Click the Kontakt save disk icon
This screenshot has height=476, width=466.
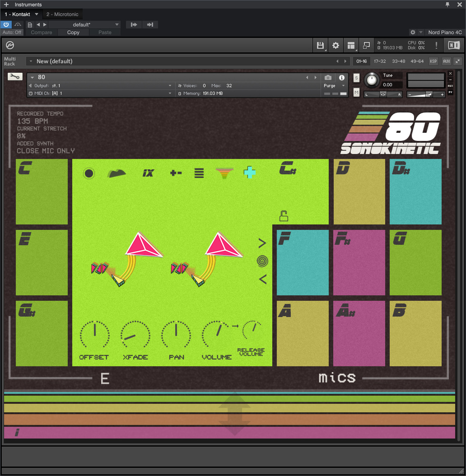point(320,46)
